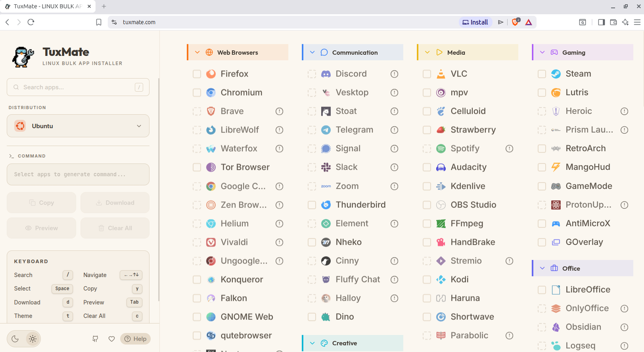Select the Konqueror checkbox

197,279
